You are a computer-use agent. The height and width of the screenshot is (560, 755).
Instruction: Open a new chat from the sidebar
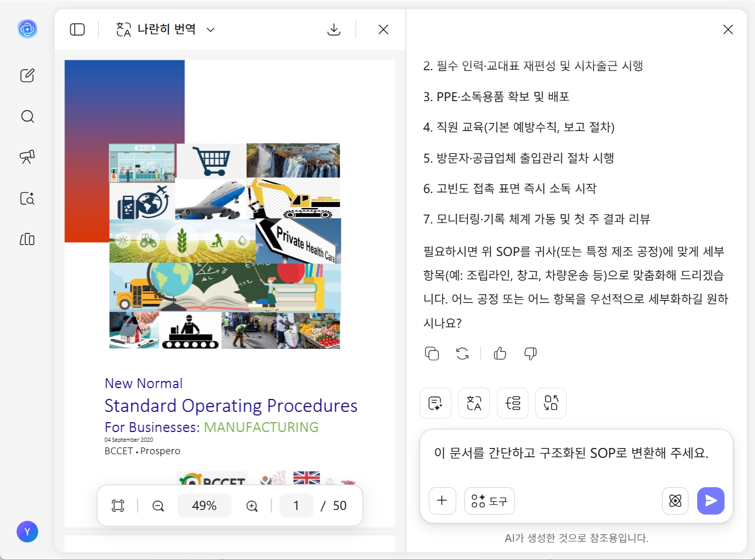pyautogui.click(x=27, y=75)
